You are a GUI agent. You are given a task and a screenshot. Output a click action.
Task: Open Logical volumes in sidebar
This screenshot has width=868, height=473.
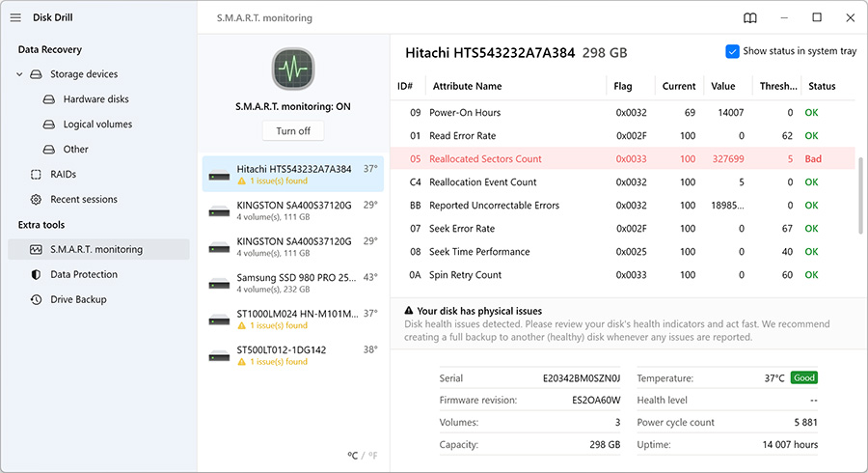tap(97, 125)
